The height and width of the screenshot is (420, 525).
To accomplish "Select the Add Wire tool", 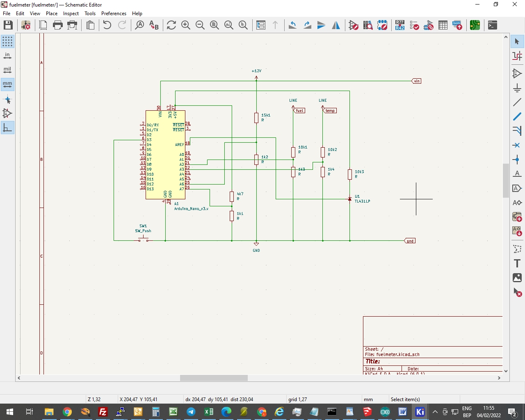I will (x=517, y=103).
